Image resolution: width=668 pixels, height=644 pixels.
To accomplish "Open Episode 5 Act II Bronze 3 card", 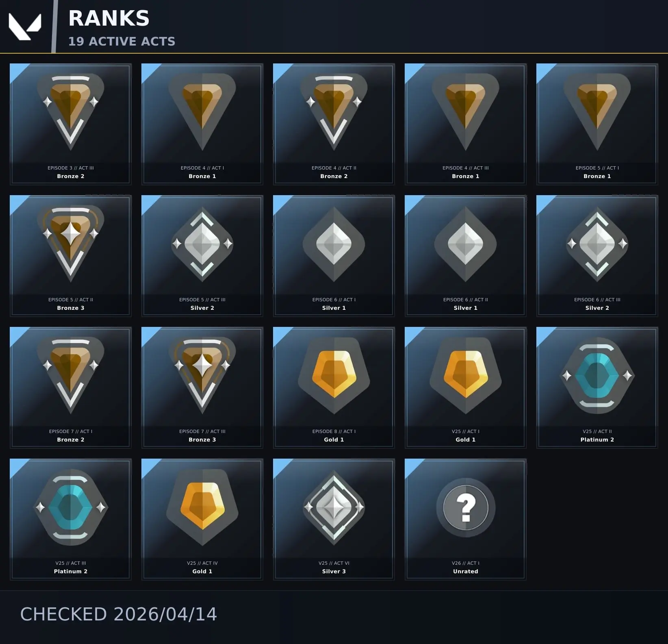I will coord(71,256).
